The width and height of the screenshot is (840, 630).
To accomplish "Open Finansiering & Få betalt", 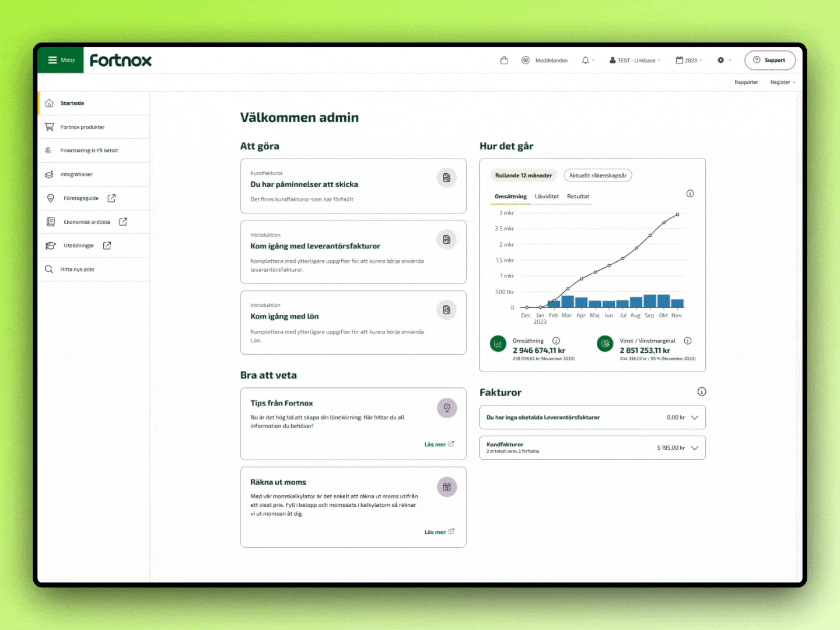I will pos(93,150).
